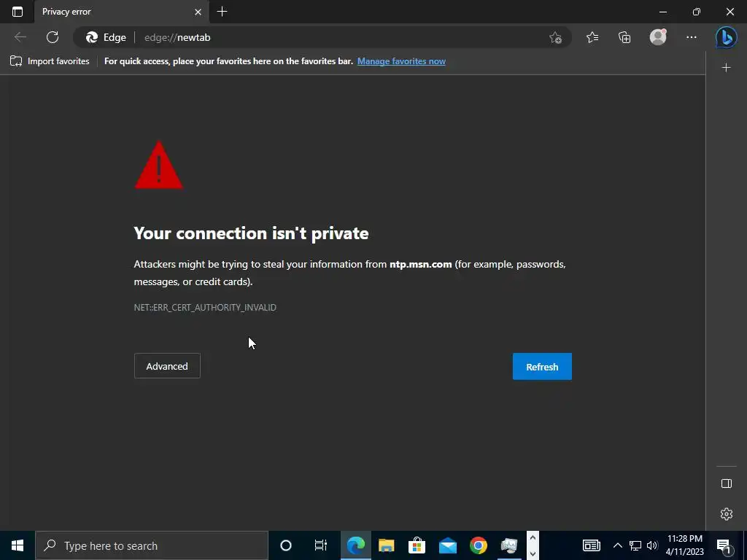747x560 pixels.
Task: Show hidden system tray icons chevron
Action: coord(617,545)
